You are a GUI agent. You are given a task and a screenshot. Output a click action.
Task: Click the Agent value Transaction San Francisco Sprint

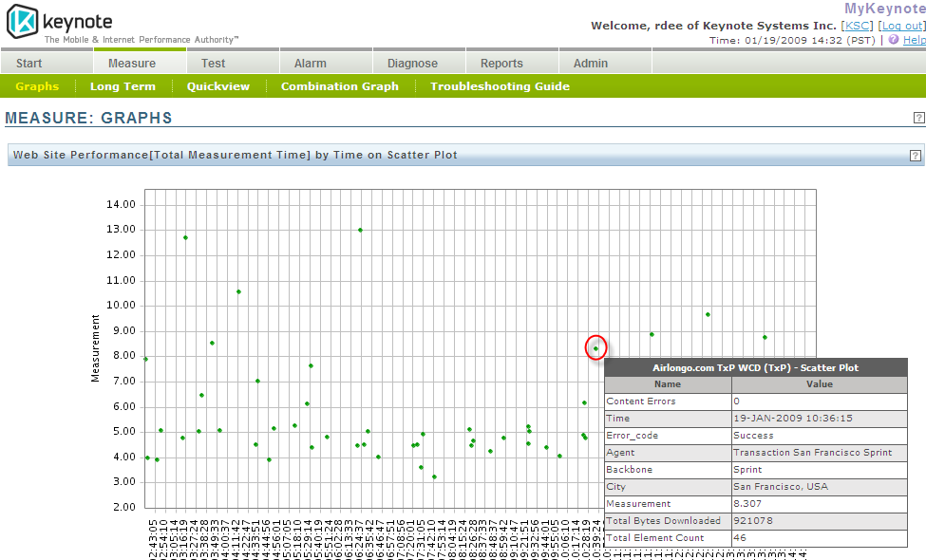tap(812, 453)
